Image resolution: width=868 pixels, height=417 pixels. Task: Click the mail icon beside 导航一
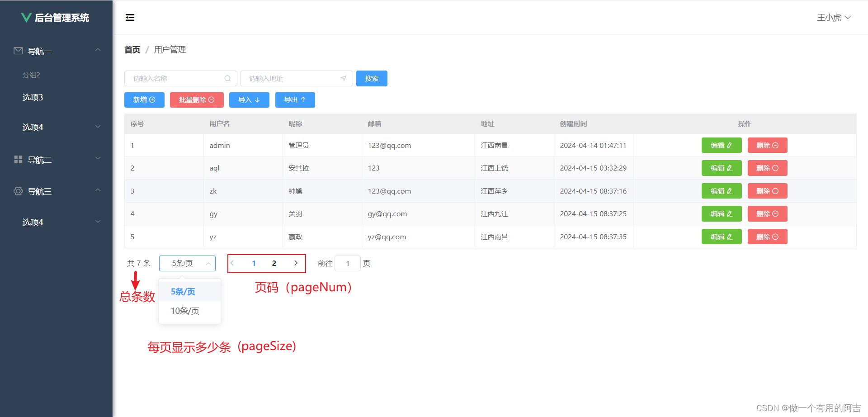click(18, 51)
